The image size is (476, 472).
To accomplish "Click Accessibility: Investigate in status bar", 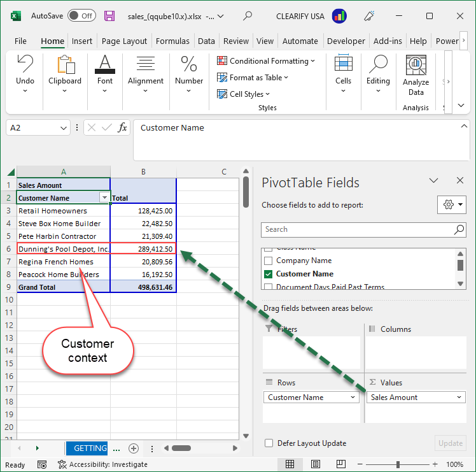I will point(103,464).
